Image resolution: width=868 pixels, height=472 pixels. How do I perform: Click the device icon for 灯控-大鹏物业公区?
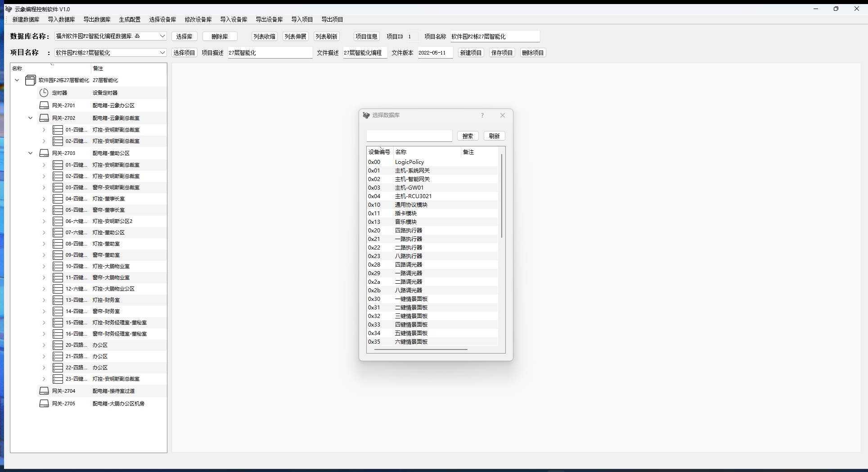[58, 289]
